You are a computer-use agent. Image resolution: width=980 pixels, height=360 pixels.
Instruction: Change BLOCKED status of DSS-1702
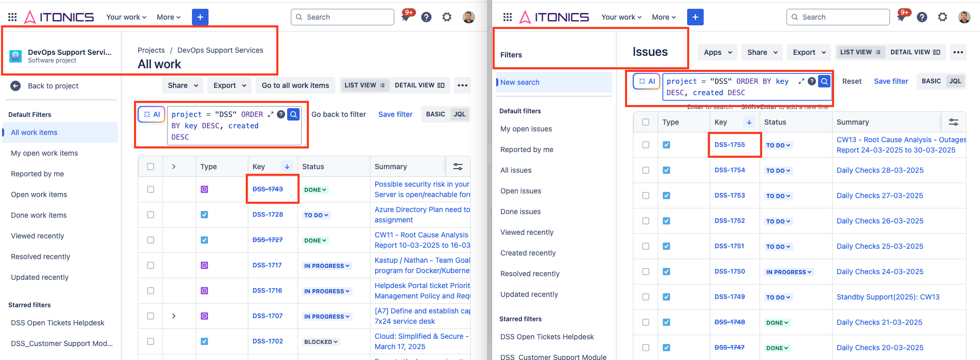pos(321,342)
